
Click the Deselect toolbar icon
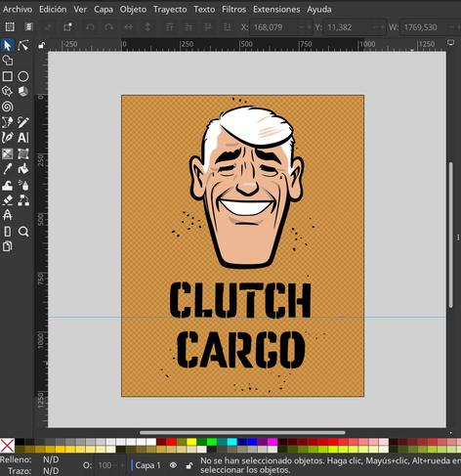tap(48, 27)
